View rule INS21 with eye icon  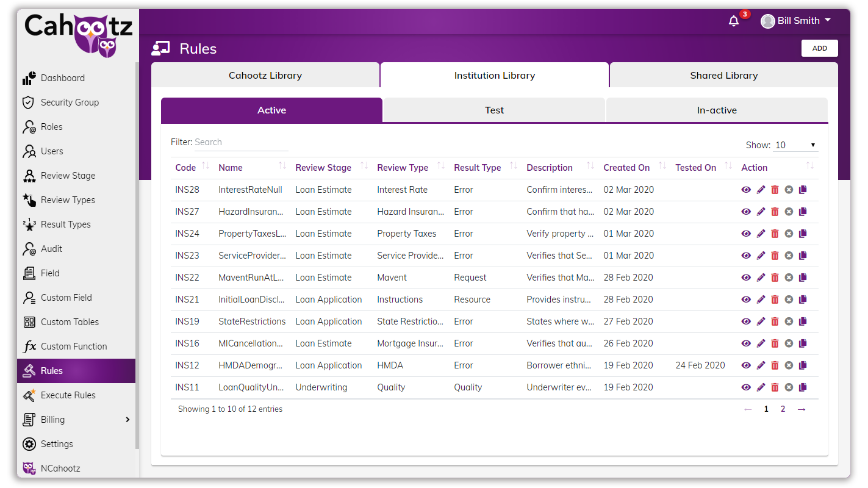coord(746,300)
